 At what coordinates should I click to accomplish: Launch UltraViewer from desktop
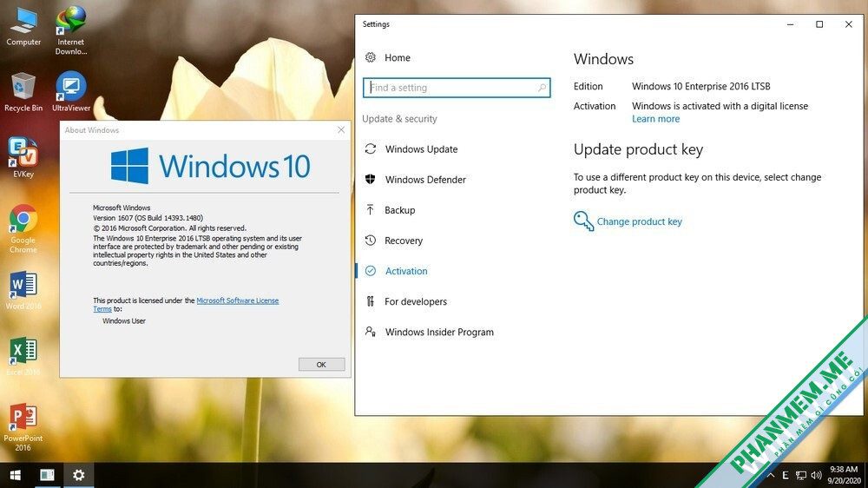point(71,92)
